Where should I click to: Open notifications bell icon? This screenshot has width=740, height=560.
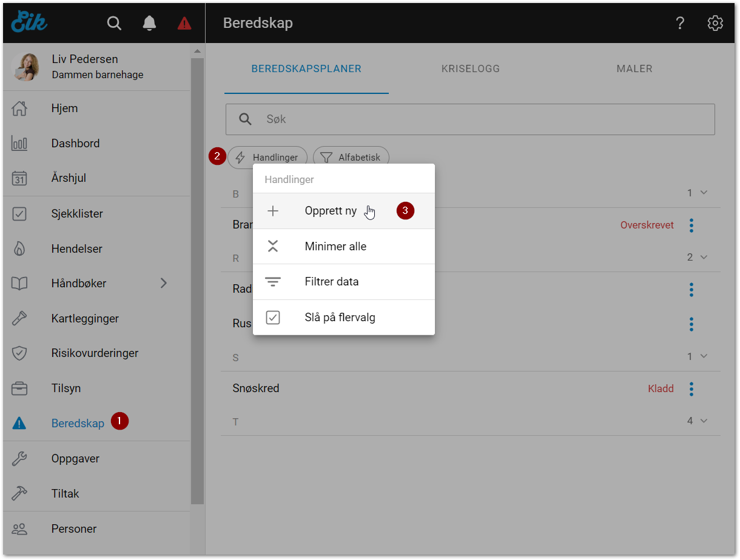click(x=149, y=23)
